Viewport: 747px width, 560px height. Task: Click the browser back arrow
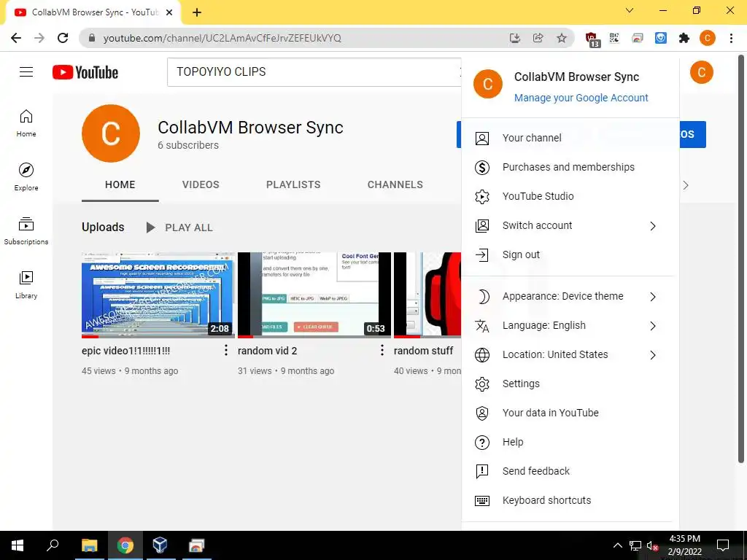(x=16, y=38)
